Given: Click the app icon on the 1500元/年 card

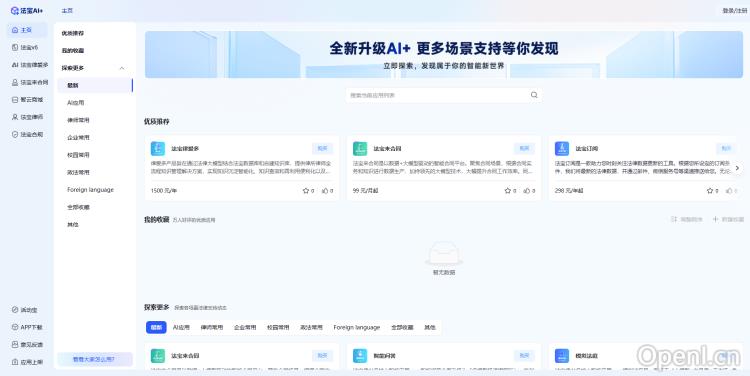Looking at the screenshot, I should coord(158,148).
